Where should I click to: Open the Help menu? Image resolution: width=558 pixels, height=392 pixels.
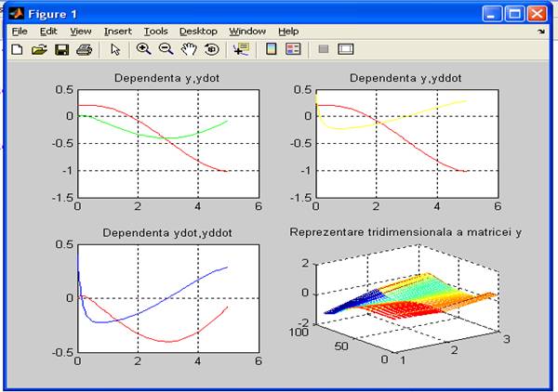[x=288, y=32]
